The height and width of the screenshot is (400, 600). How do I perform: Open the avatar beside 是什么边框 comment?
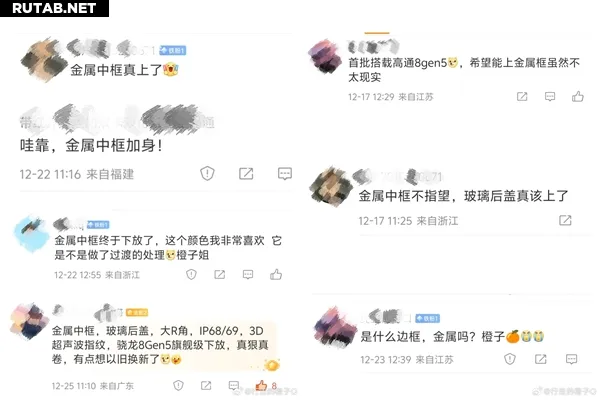tap(335, 328)
